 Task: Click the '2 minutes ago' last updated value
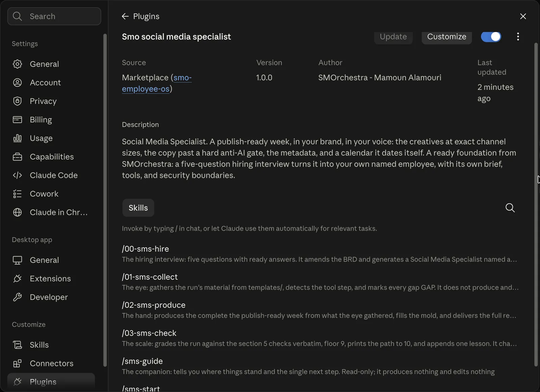click(x=495, y=93)
